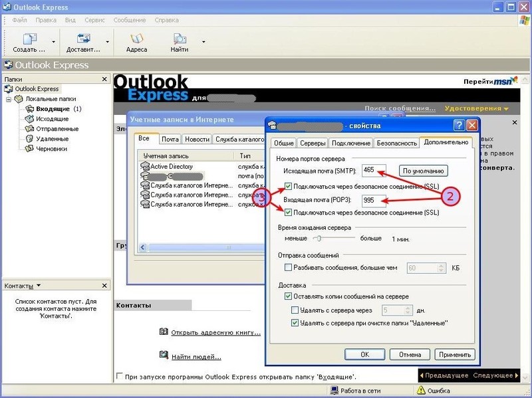The image size is (532, 398).
Task: Click the Применить button
Action: point(455,354)
